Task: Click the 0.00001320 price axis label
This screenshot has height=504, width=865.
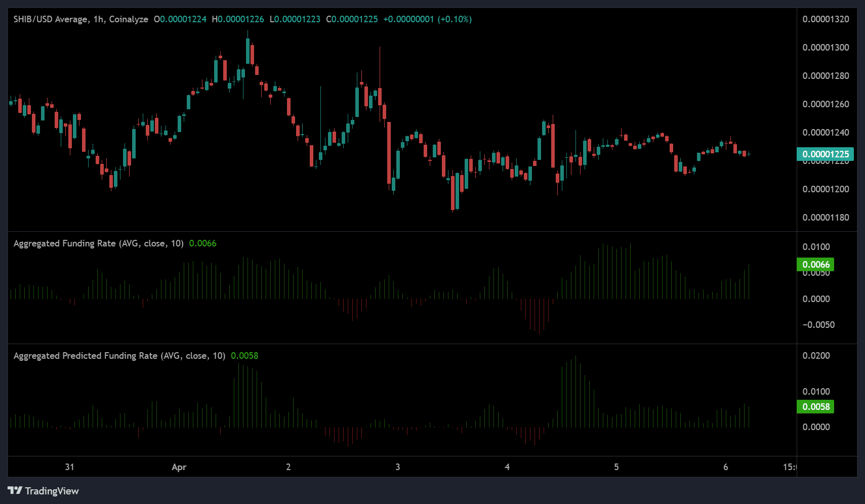Action: coord(826,19)
